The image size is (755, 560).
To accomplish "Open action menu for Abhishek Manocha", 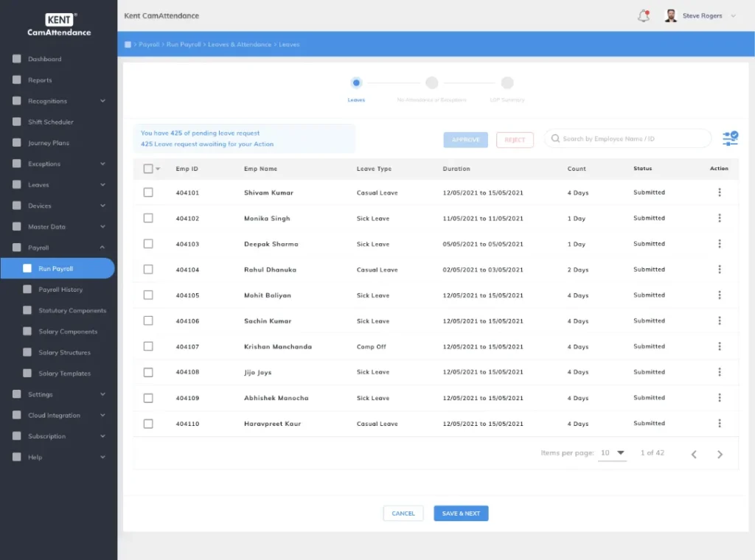I will [x=720, y=398].
